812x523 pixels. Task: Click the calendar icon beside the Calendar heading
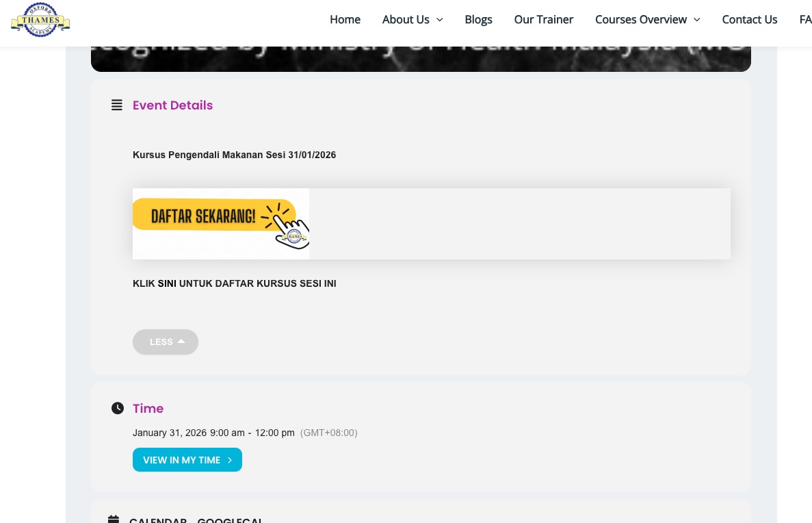(x=114, y=520)
